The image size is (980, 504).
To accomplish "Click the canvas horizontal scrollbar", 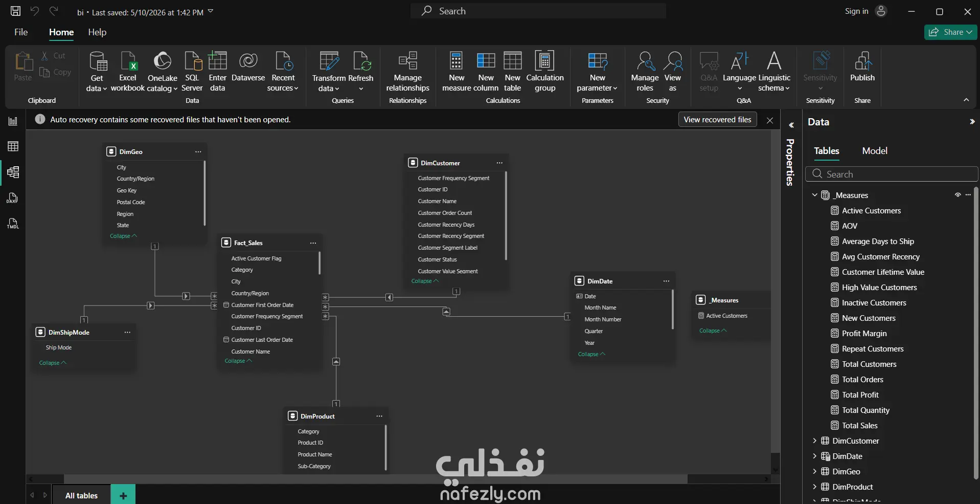I will [375, 479].
